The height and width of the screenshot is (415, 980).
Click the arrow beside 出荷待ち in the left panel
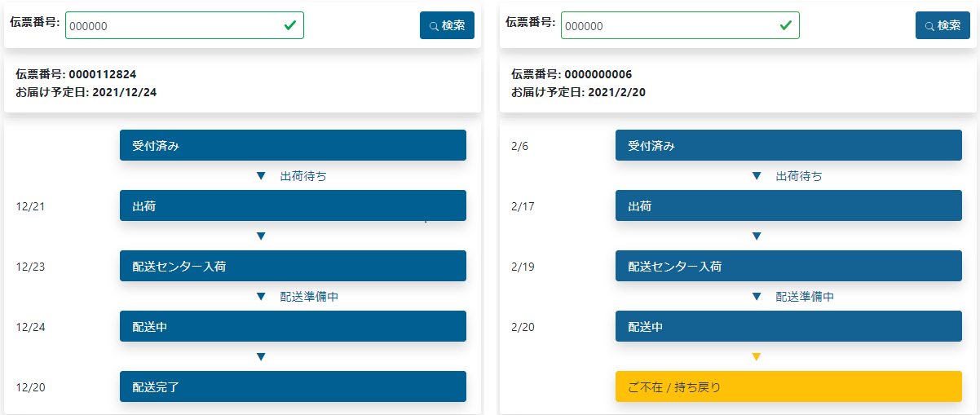(x=261, y=176)
